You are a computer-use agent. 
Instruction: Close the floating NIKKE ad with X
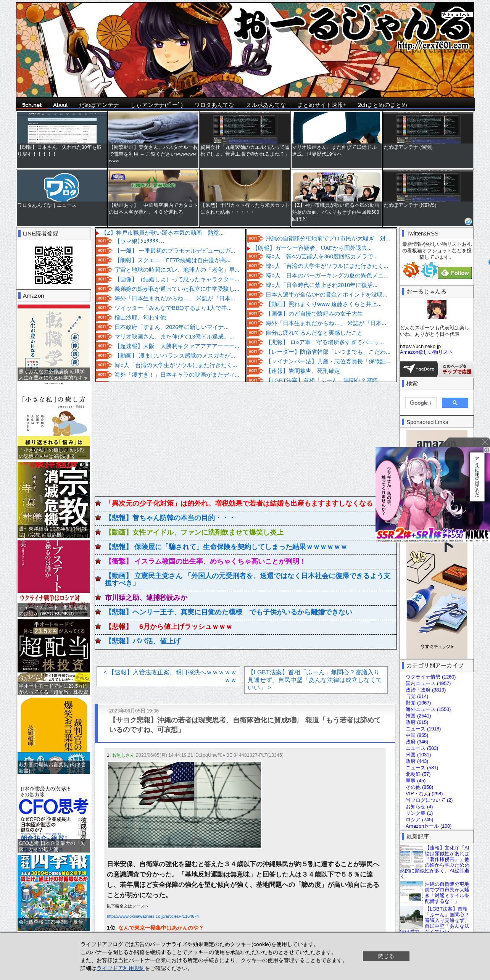click(x=485, y=442)
